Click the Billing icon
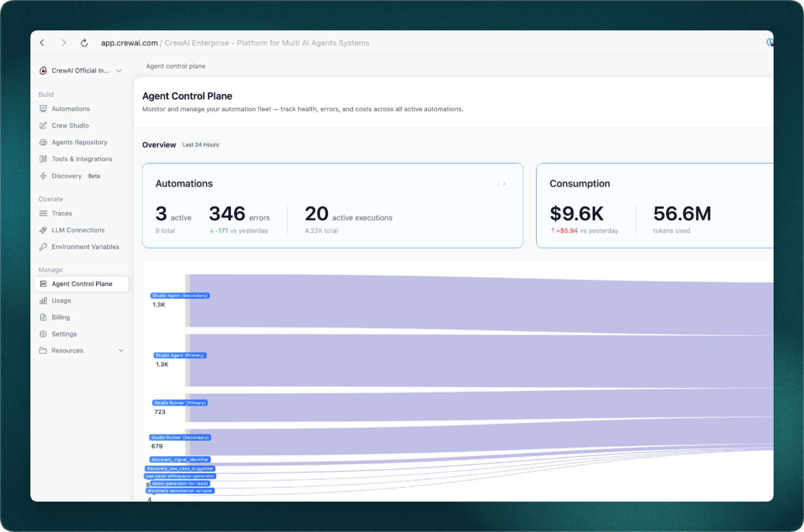804x532 pixels. [43, 318]
